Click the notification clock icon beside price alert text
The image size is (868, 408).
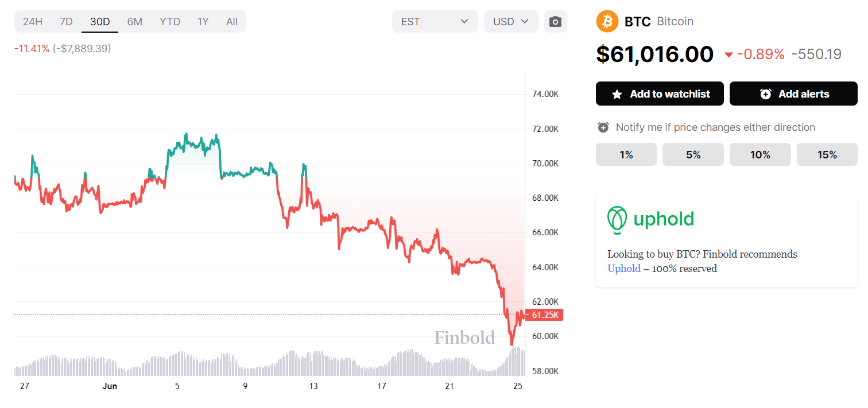coord(603,127)
